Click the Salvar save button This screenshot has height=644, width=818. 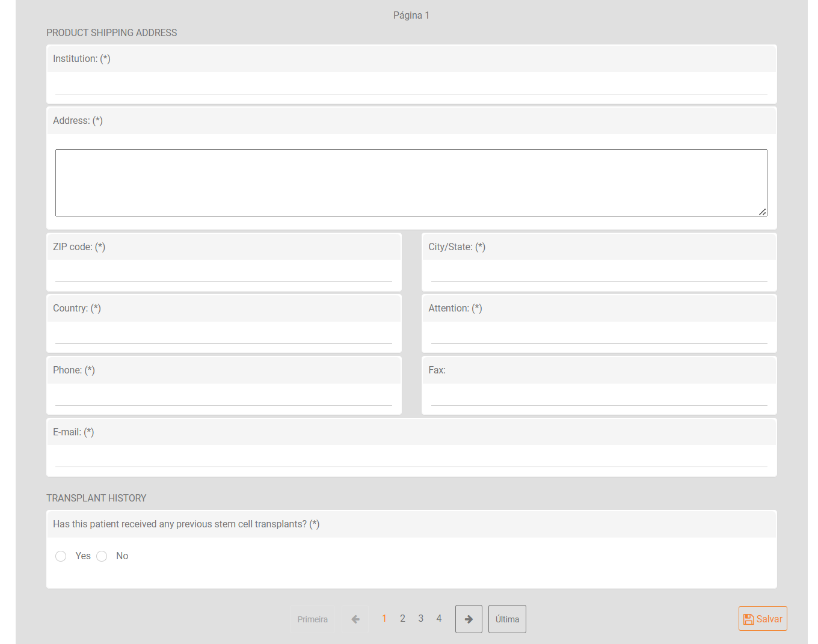[x=762, y=619]
